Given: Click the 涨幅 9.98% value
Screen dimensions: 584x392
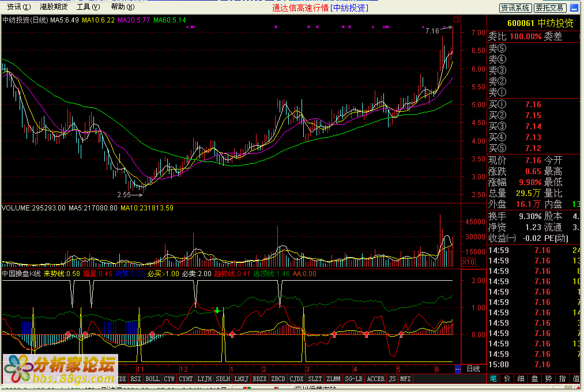Looking at the screenshot, I should [x=530, y=182].
